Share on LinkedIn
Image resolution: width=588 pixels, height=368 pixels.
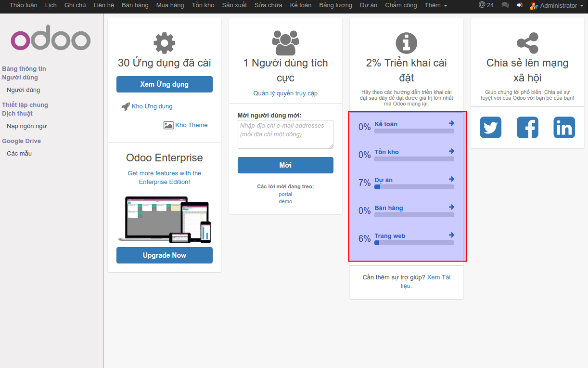(564, 128)
